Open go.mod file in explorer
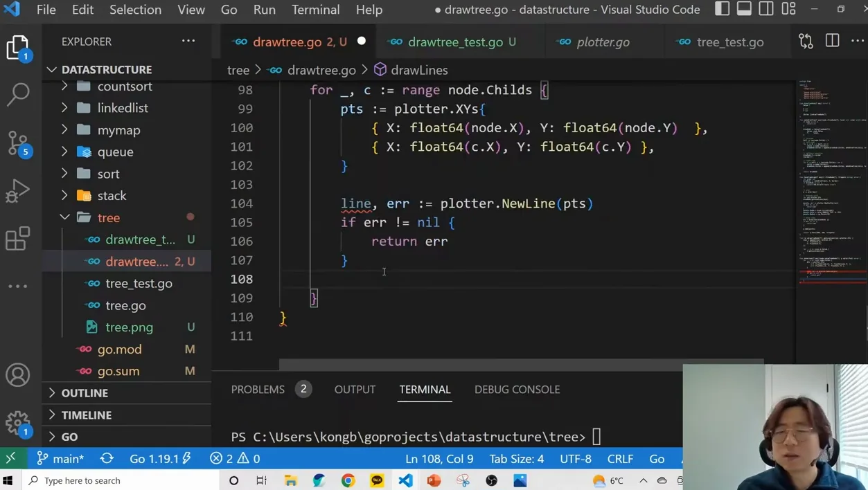 point(127,349)
